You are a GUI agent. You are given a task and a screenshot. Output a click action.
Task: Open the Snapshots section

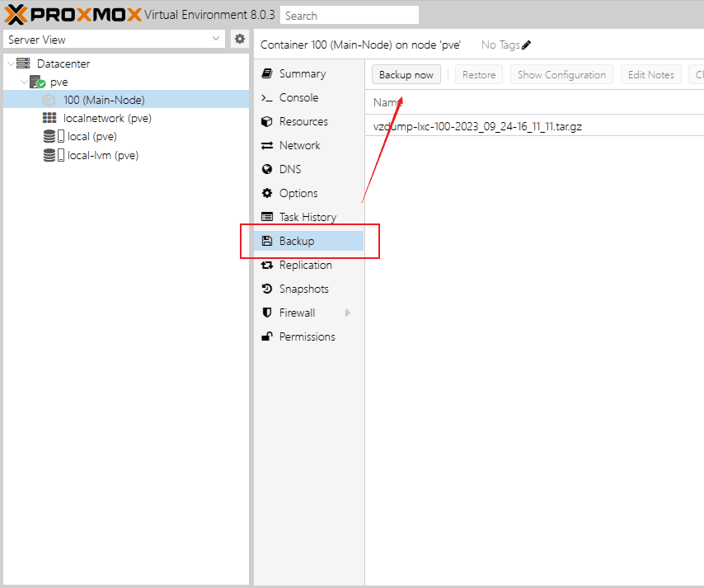coord(303,289)
